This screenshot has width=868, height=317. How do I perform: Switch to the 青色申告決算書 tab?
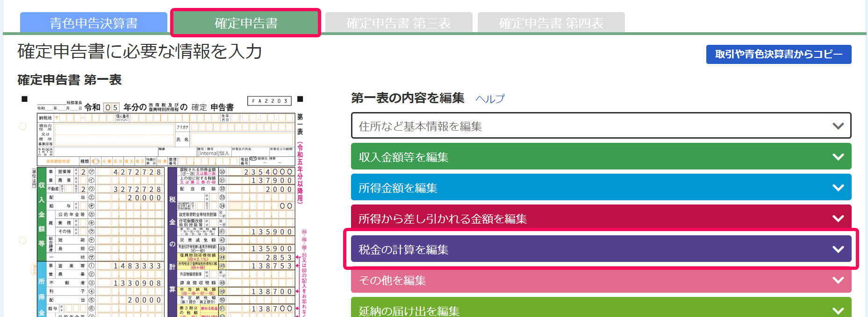(x=93, y=23)
